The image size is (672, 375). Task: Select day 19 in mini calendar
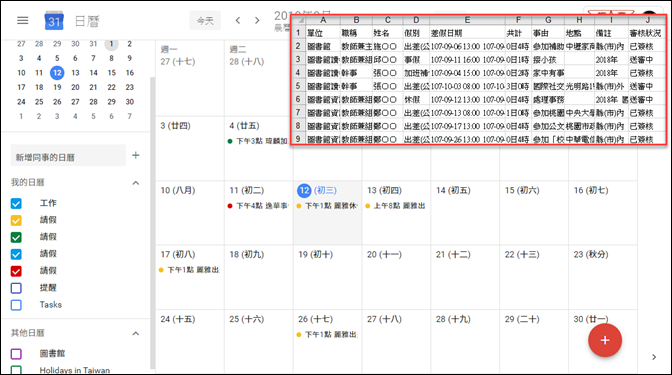(x=57, y=87)
